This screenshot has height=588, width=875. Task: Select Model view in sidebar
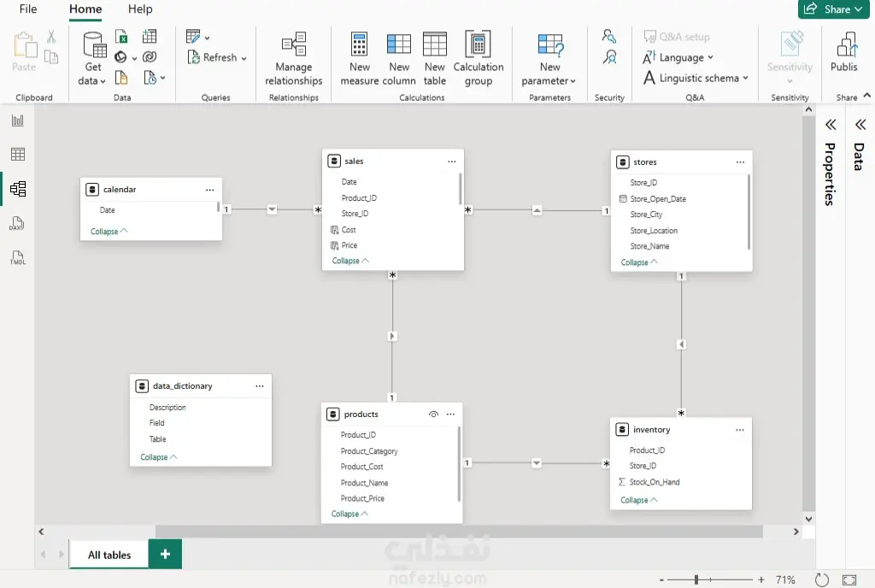(18, 189)
